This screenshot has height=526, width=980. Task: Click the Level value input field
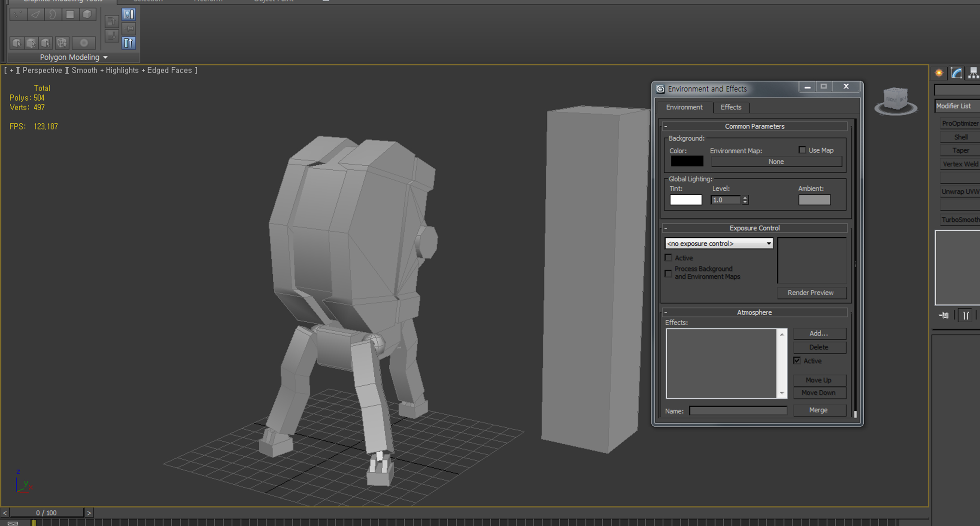coord(726,200)
